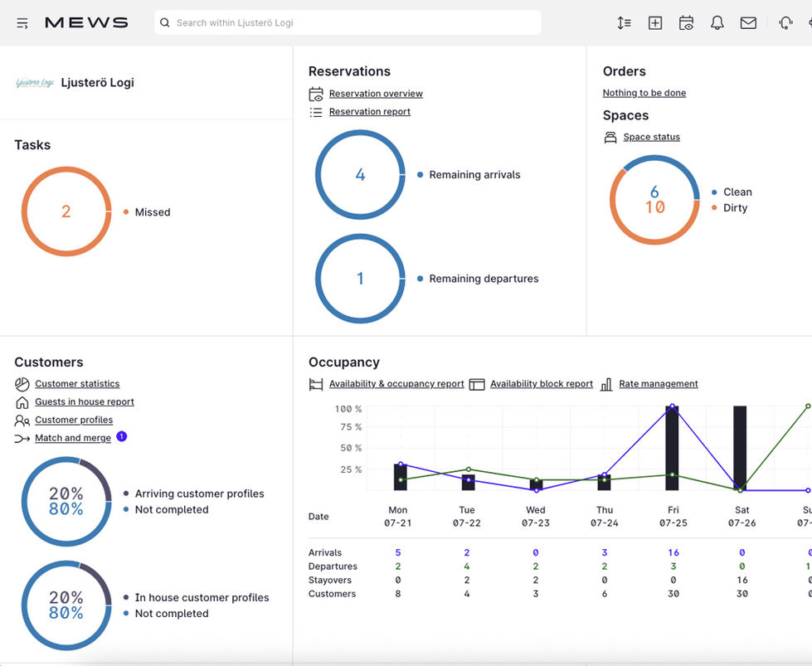
Task: Click the Customer statistics pie icon
Action: (22, 384)
